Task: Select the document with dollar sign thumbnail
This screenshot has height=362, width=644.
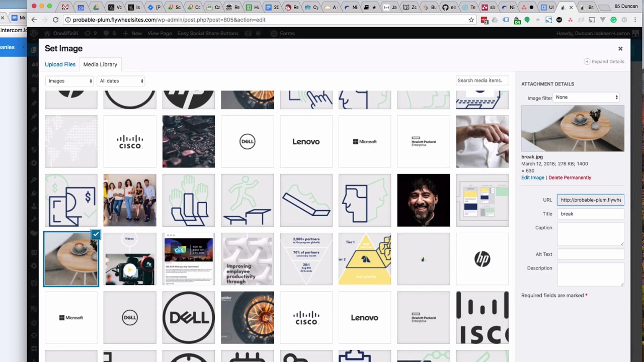Action: click(71, 200)
